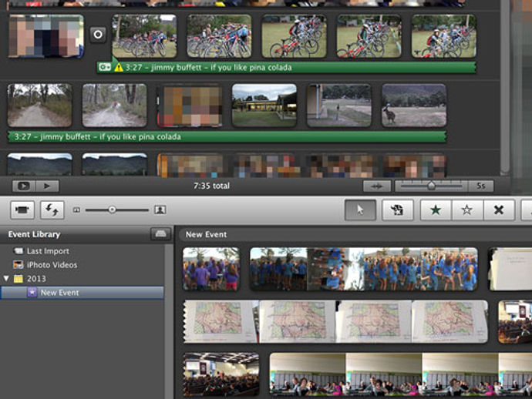Select the fence post field project clip

(339, 106)
